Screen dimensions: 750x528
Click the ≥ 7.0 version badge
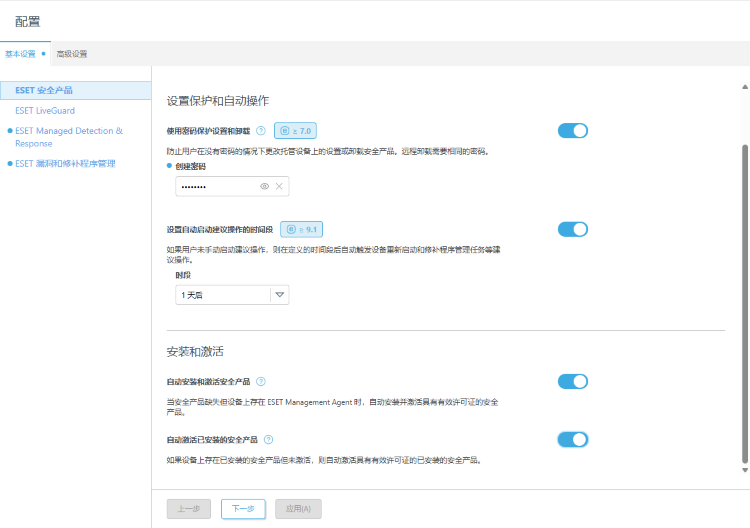point(295,131)
